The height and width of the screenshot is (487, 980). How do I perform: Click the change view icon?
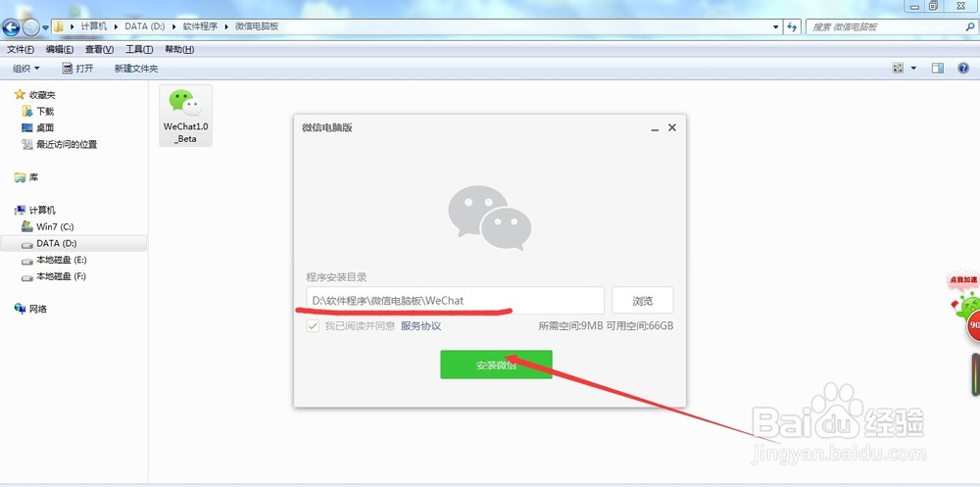[x=898, y=69]
